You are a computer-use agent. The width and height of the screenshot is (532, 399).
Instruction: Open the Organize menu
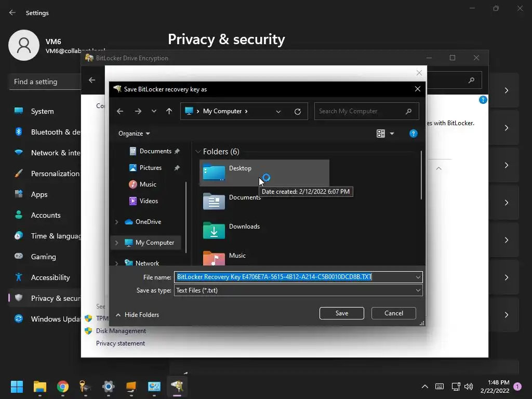[134, 134]
